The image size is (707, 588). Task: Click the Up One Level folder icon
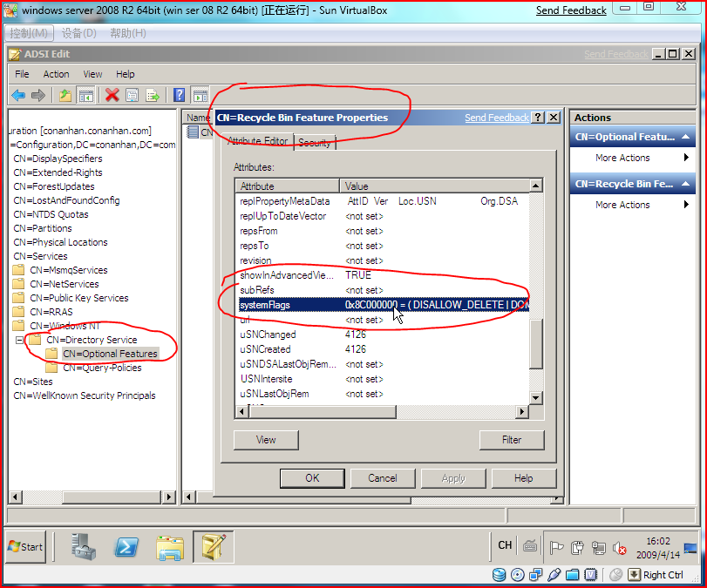pos(65,95)
